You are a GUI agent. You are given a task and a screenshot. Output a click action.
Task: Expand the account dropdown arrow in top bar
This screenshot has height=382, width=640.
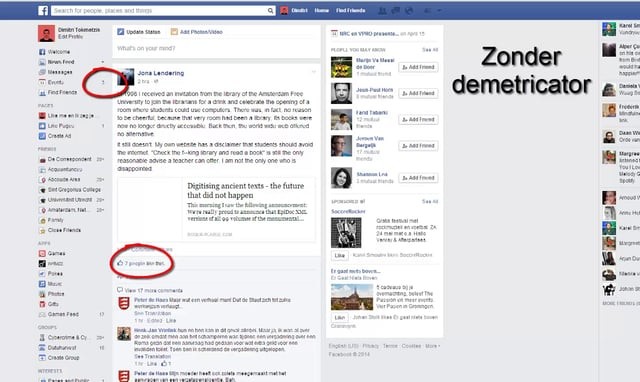439,11
